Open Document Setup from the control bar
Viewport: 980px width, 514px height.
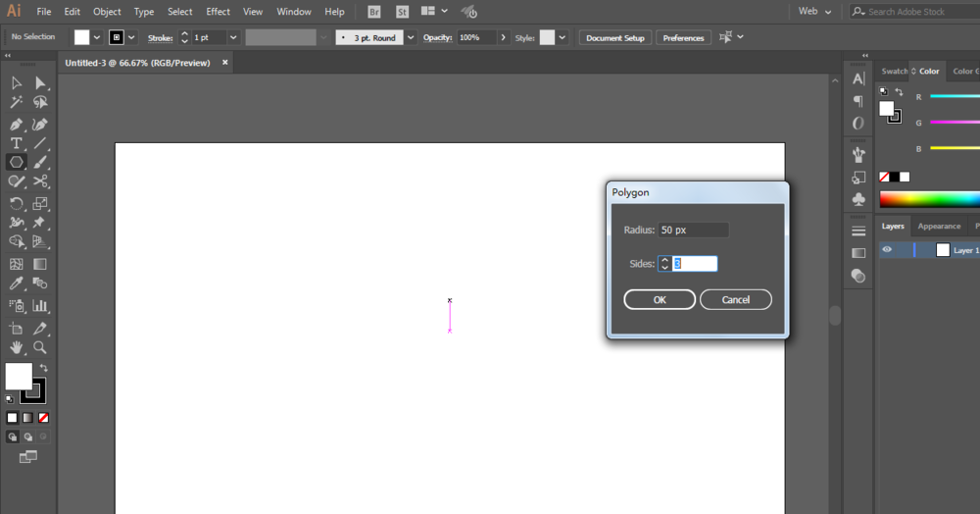(615, 37)
